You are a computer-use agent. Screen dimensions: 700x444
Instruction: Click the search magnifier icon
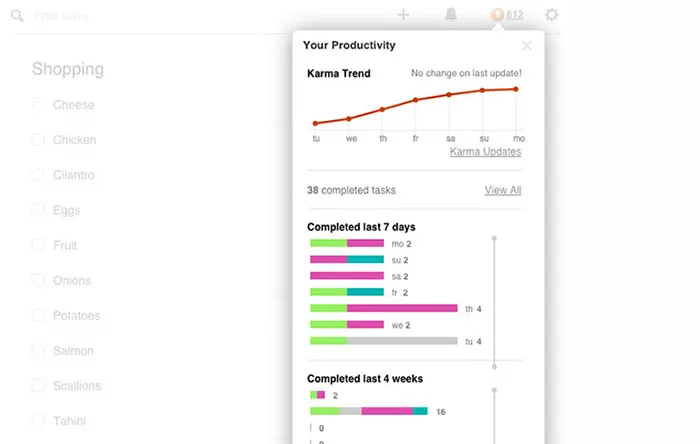[x=17, y=16]
